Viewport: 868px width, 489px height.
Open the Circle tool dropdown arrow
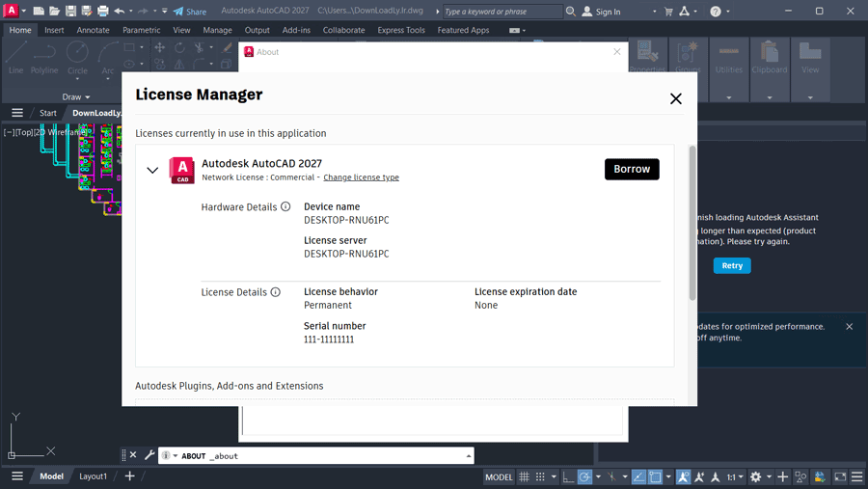pos(77,79)
